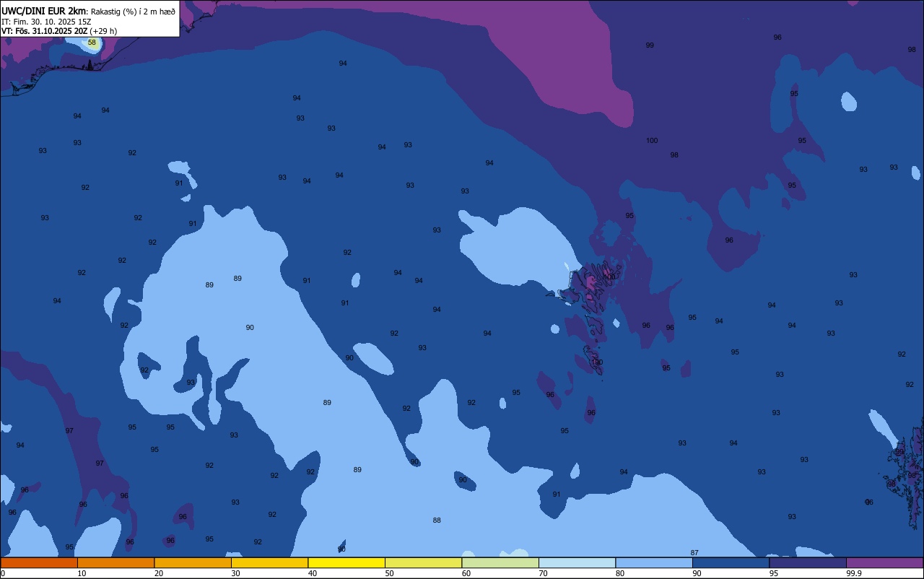Pick the yellow-green 50–60 legend swatch

coord(423,562)
